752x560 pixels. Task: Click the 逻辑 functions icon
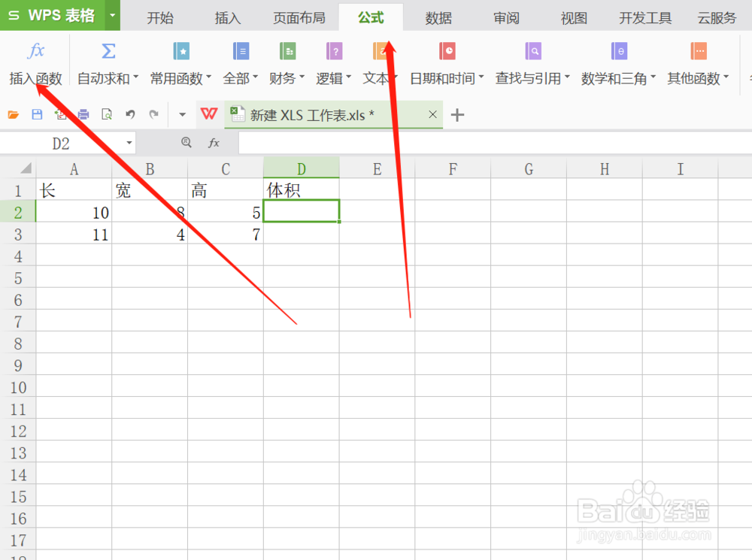click(335, 51)
